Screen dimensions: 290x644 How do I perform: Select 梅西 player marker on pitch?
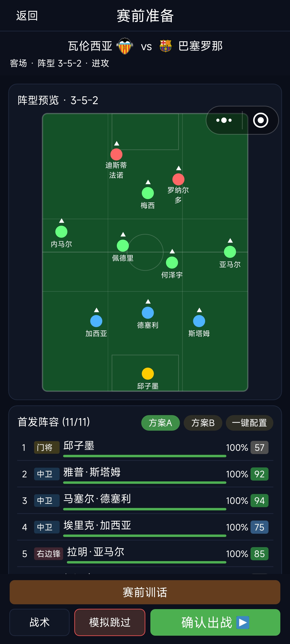click(148, 193)
